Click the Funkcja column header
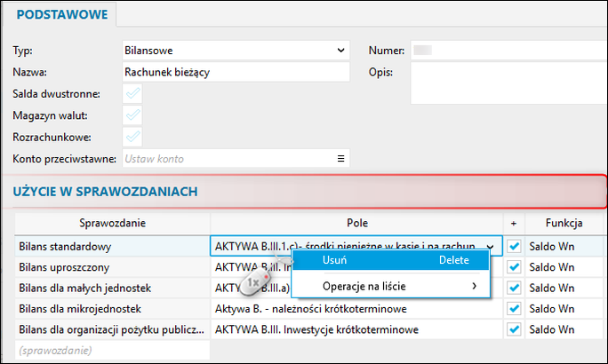Viewport: 608px width, 364px height. click(564, 223)
